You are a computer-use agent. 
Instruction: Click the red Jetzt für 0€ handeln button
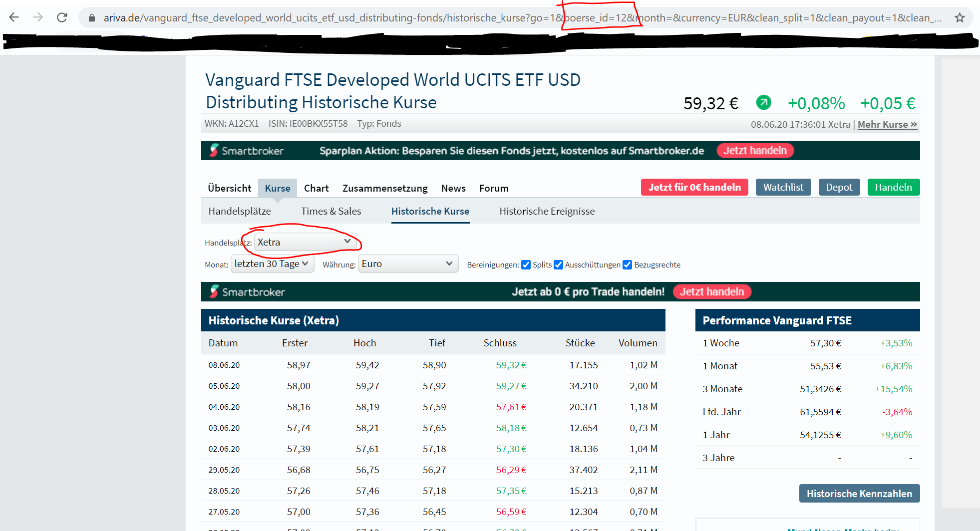coord(694,187)
